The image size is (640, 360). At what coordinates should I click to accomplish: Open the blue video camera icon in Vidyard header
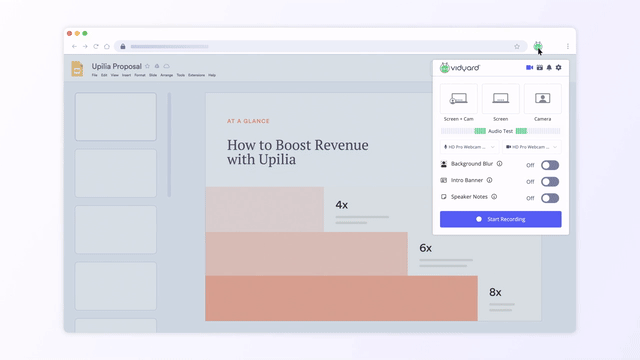(x=529, y=67)
